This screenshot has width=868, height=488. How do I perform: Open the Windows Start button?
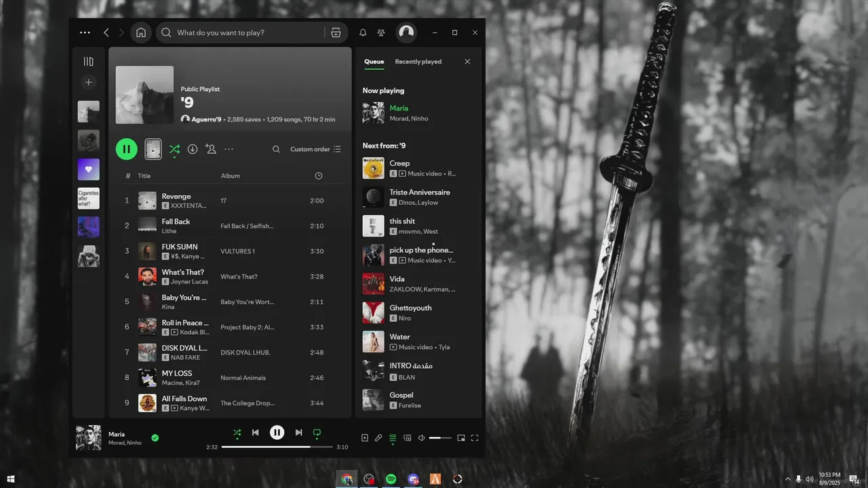click(10, 479)
